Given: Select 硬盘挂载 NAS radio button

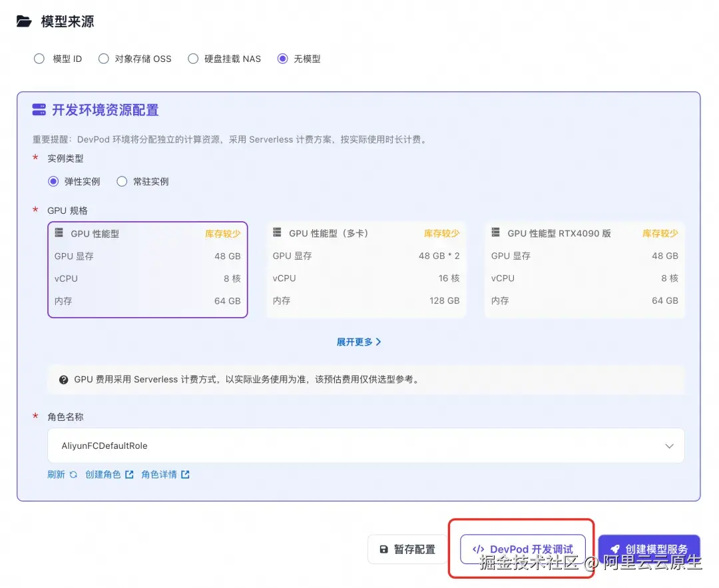Looking at the screenshot, I should pos(193,59).
